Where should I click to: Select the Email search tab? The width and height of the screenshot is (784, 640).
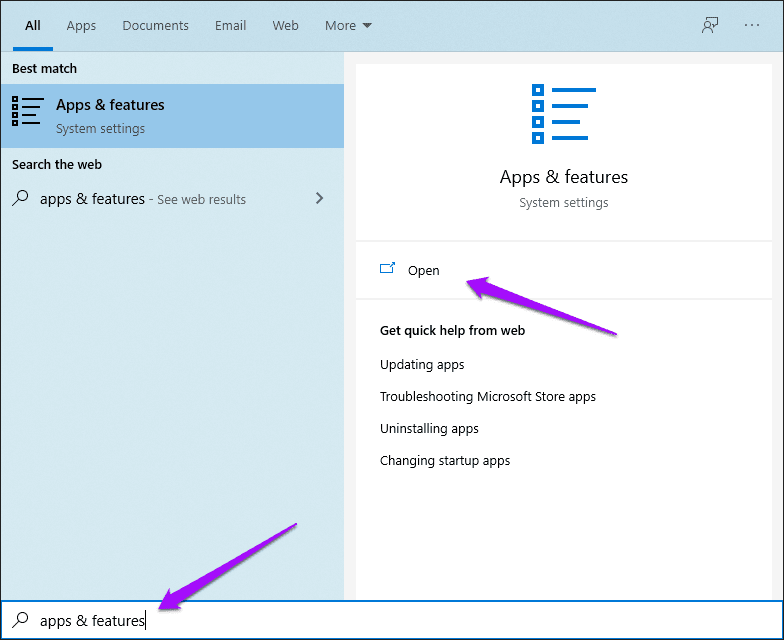coord(230,26)
